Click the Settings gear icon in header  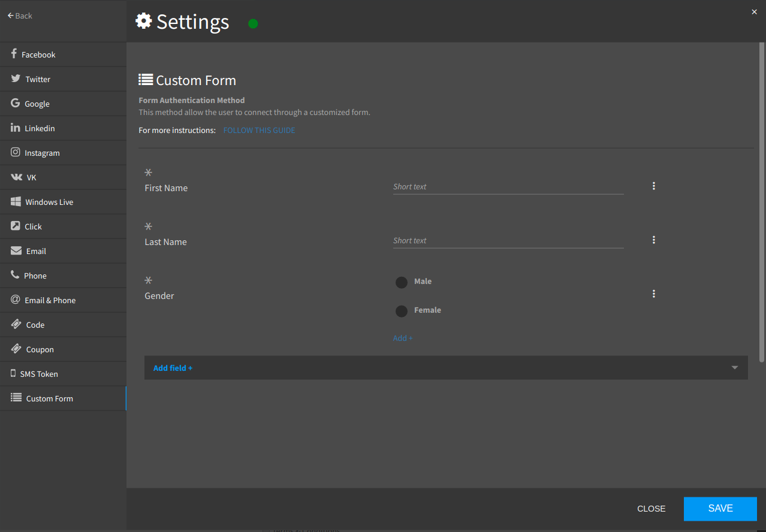(143, 21)
